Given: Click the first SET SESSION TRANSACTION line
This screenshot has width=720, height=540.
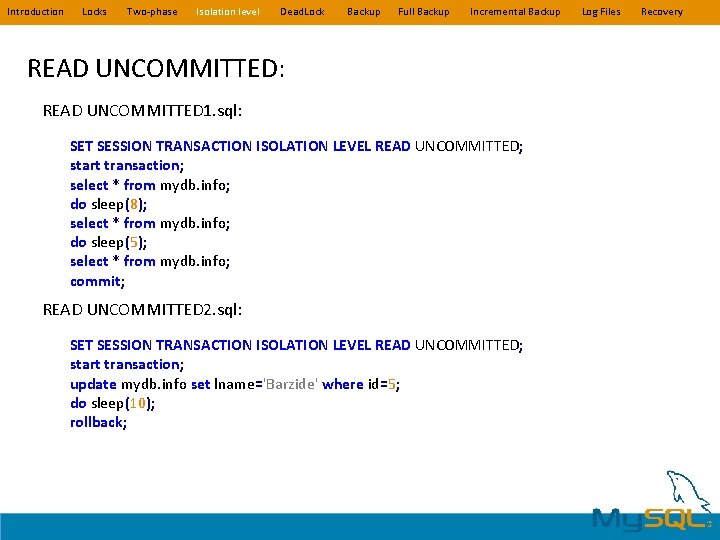Looking at the screenshot, I should (x=297, y=146).
